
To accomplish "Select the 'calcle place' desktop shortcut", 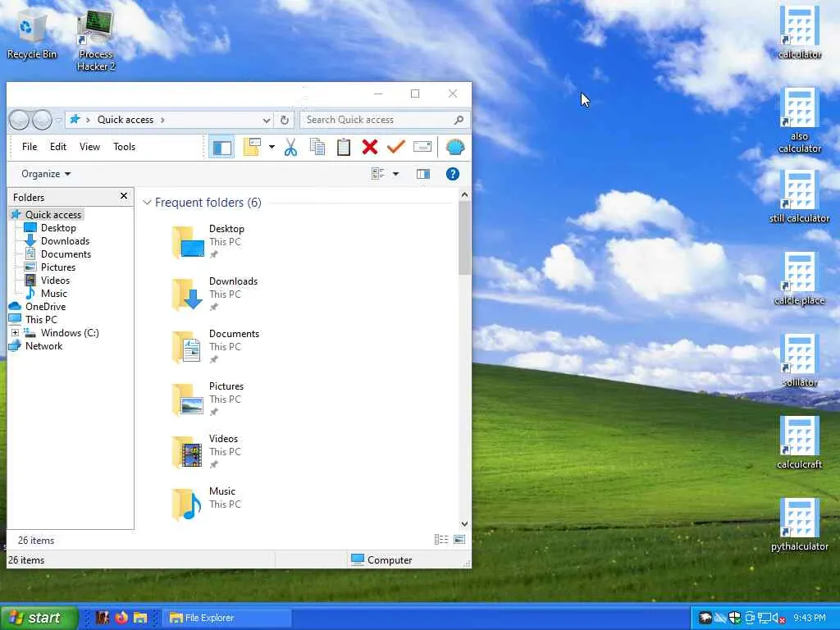I will [x=799, y=279].
